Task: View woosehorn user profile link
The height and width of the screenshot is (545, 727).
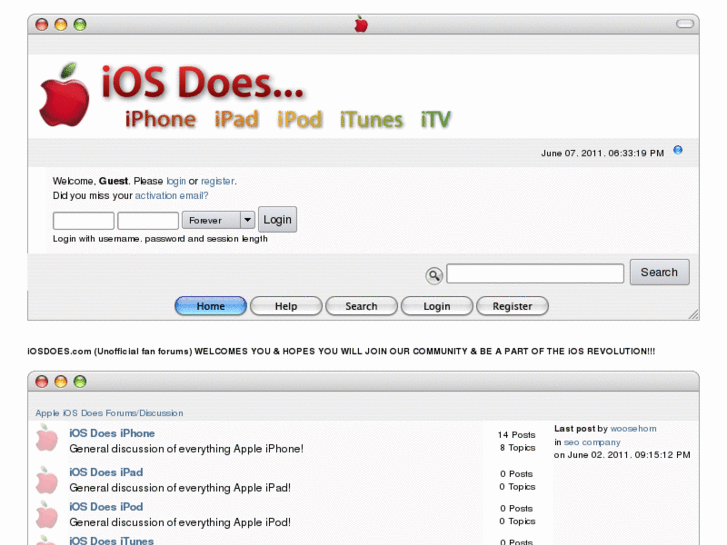Action: 633,429
